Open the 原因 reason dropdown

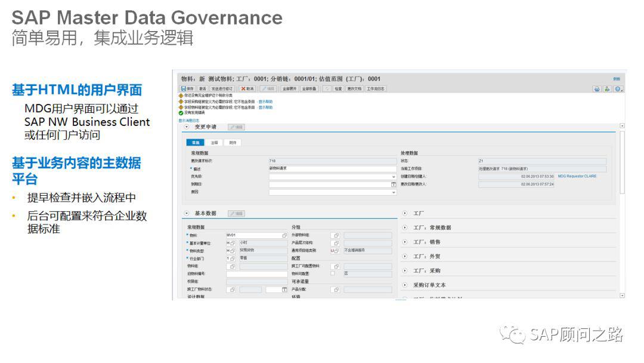(394, 192)
